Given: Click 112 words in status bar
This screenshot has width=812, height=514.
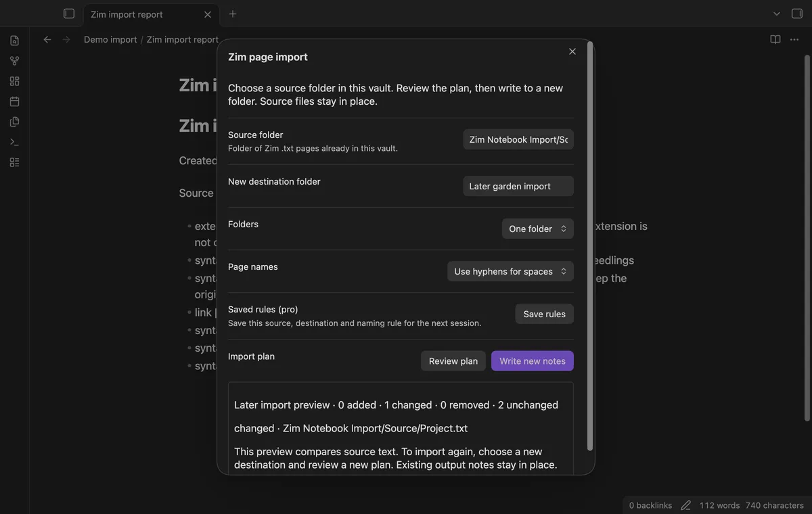Looking at the screenshot, I should pos(720,505).
